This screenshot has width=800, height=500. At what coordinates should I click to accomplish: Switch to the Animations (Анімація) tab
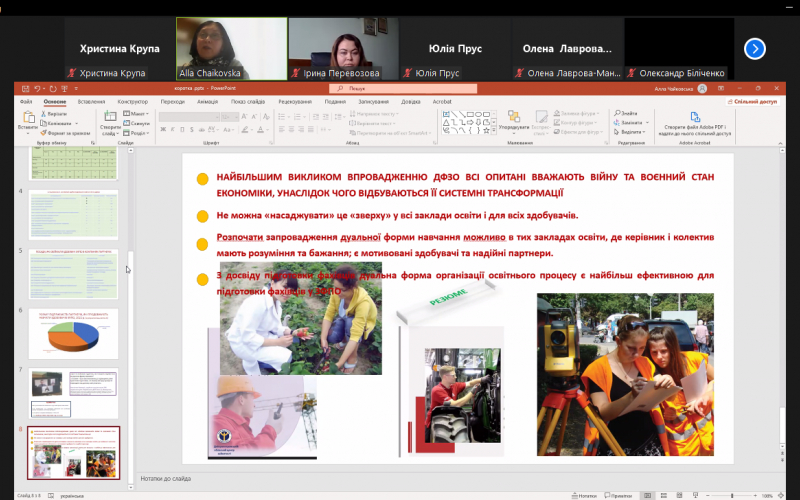[x=207, y=102]
